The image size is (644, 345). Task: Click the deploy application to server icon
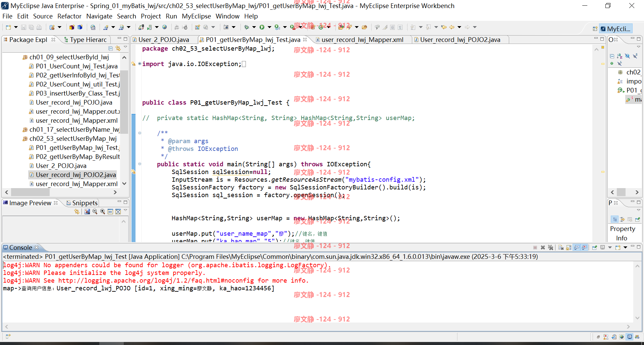(x=141, y=27)
